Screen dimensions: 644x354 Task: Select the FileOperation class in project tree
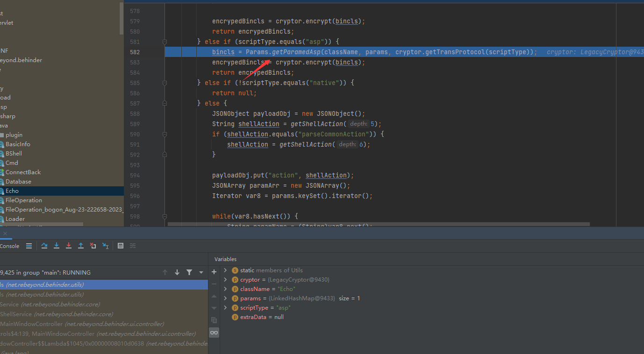pyautogui.click(x=23, y=200)
